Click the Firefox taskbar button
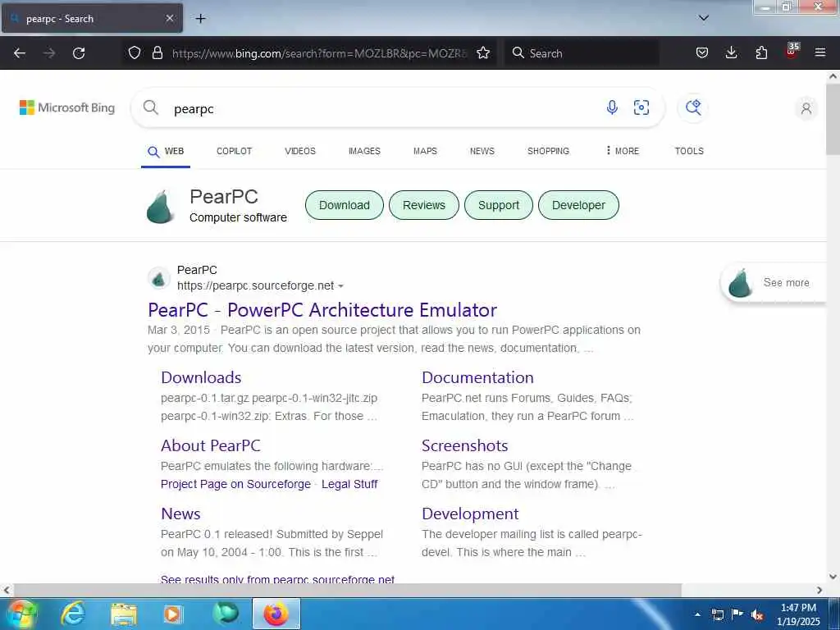The image size is (840, 630). pos(276,614)
